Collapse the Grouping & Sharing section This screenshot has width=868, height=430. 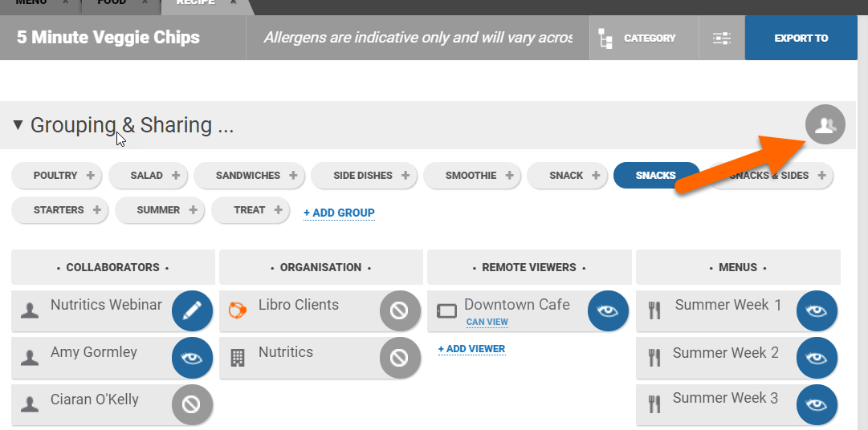tap(18, 125)
